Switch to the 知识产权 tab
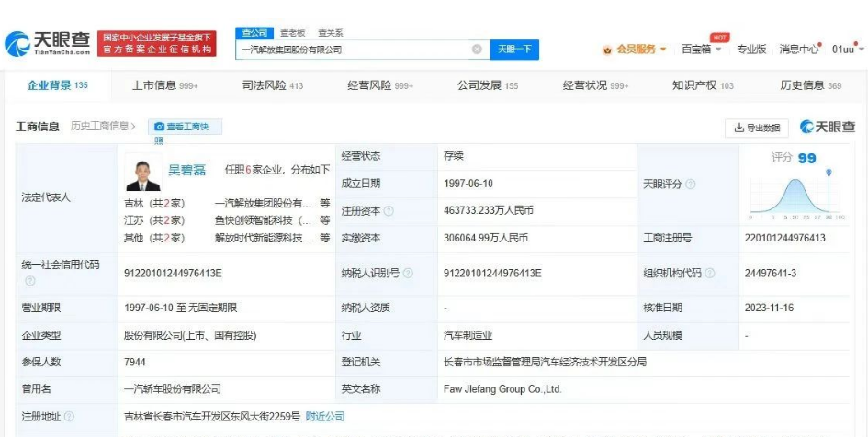This screenshot has width=868, height=437. pyautogui.click(x=703, y=85)
